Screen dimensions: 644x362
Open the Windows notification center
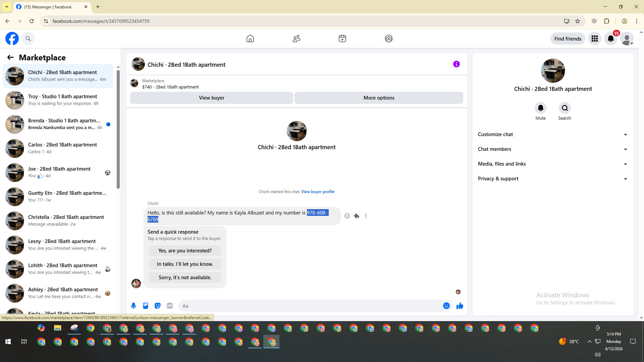point(633,342)
